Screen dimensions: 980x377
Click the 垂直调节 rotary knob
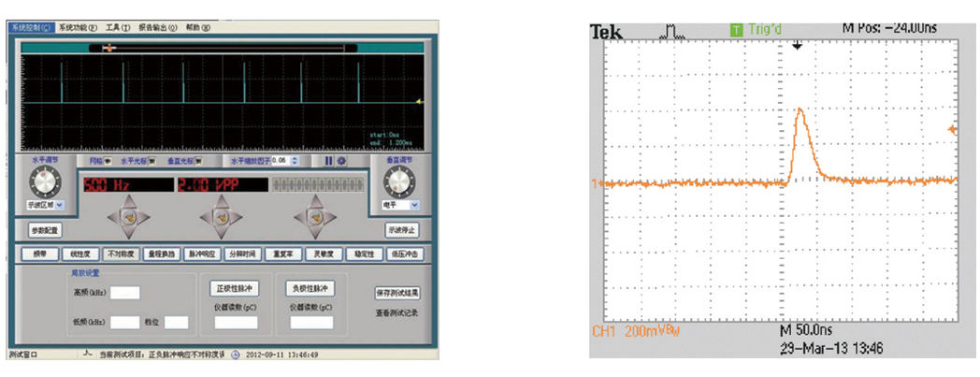[x=399, y=181]
